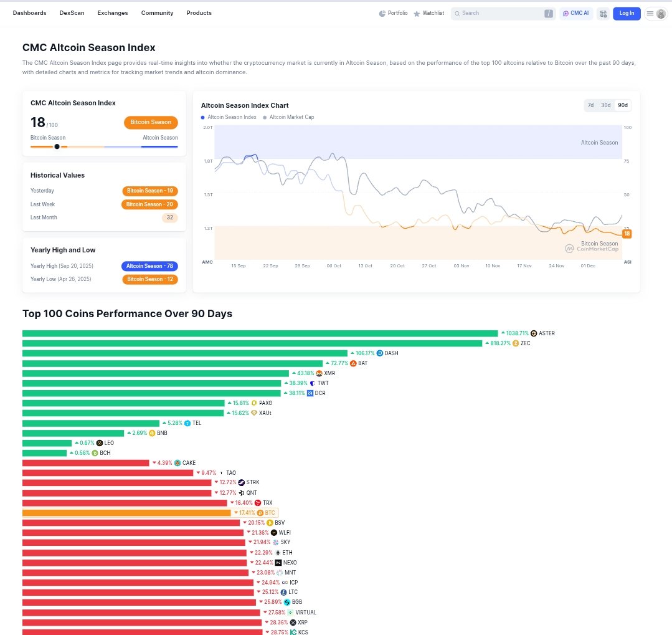Image resolution: width=672 pixels, height=635 pixels.
Task: Click the grid settings icon beside Log In
Action: click(603, 14)
